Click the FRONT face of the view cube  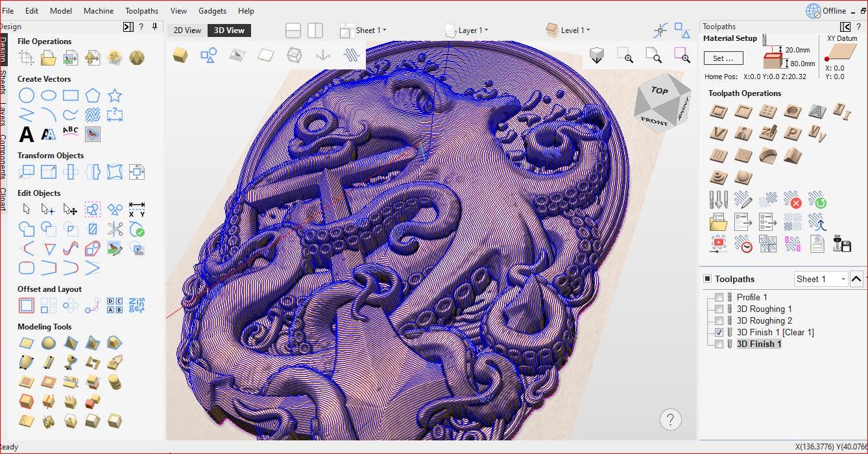point(653,120)
